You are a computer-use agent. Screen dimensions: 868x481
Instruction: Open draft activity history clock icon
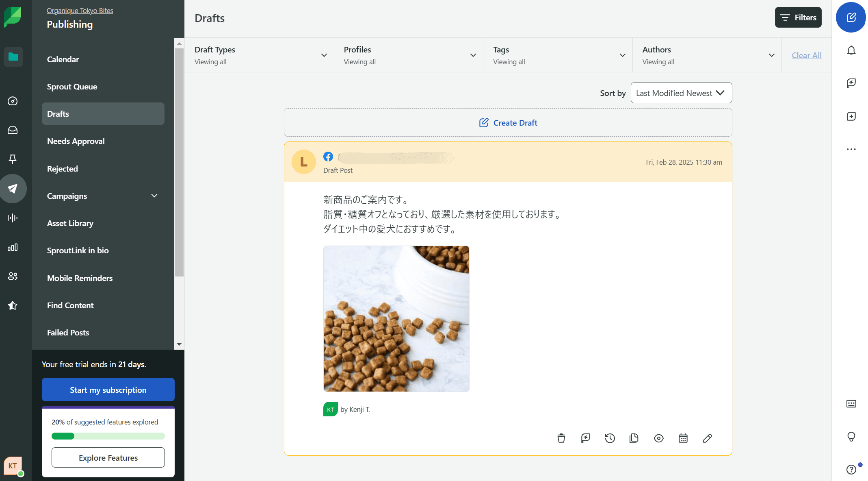pyautogui.click(x=610, y=438)
